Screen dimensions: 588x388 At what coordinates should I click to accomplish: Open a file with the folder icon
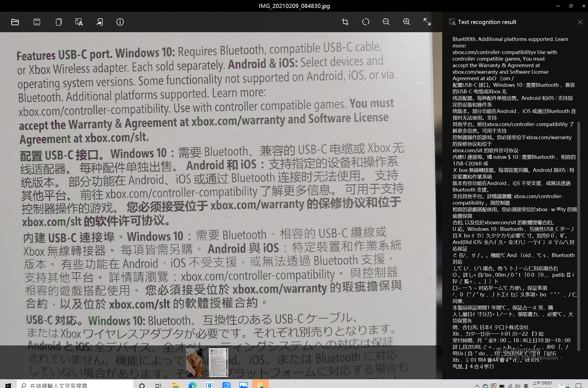(x=15, y=22)
